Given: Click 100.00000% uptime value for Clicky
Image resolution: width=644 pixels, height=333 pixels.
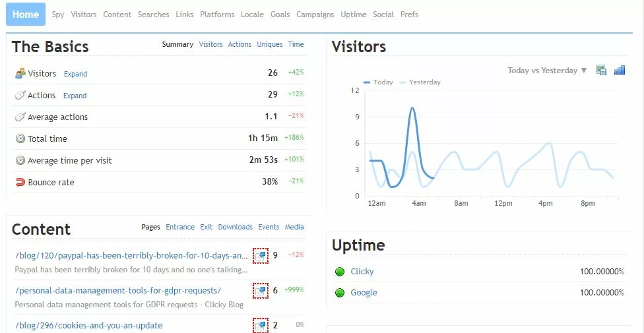Looking at the screenshot, I should [602, 272].
